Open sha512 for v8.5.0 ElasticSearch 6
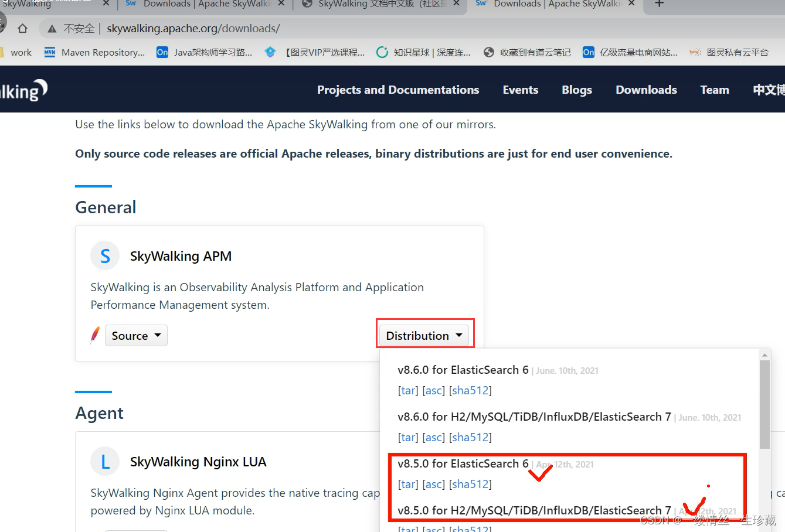The width and height of the screenshot is (785, 532). 470,484
